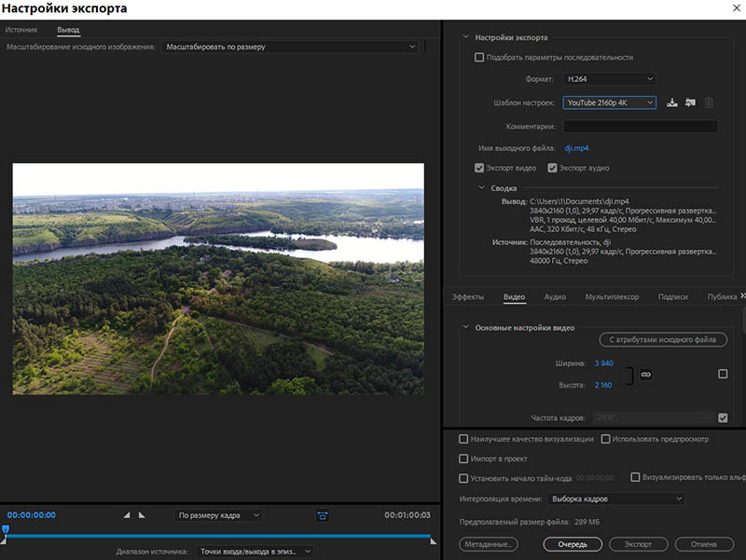
Task: Open the source scaling dropdown
Action: pyautogui.click(x=290, y=47)
